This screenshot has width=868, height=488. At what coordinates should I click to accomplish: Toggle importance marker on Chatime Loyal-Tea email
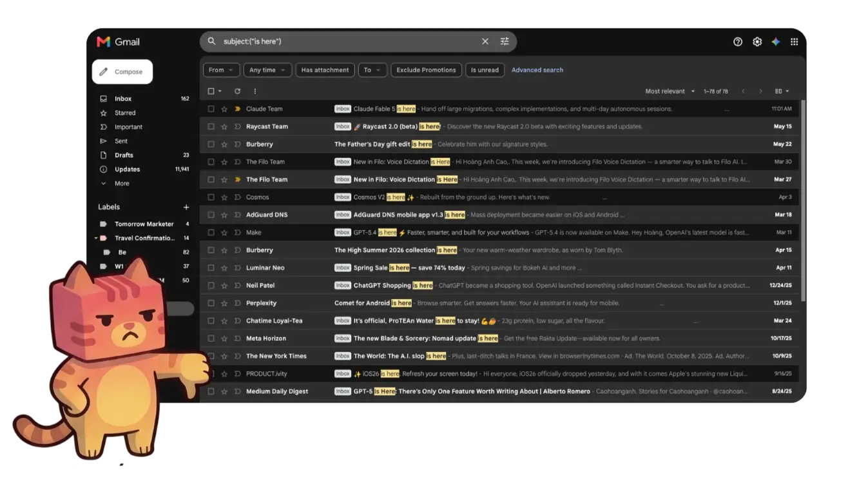pyautogui.click(x=237, y=320)
